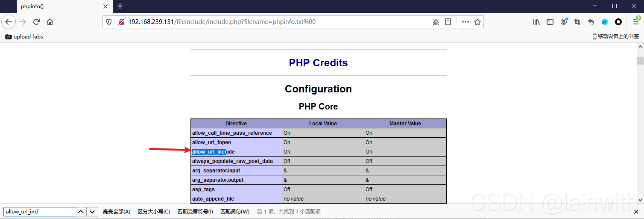The image size is (644, 219).
Task: Show insecure connection lock details
Action: (x=121, y=22)
